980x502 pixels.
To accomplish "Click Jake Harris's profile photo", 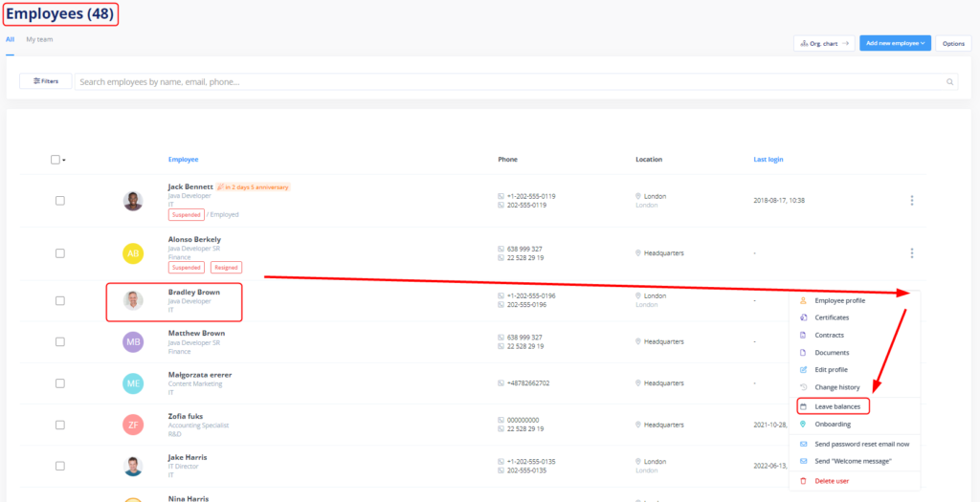I will click(132, 466).
